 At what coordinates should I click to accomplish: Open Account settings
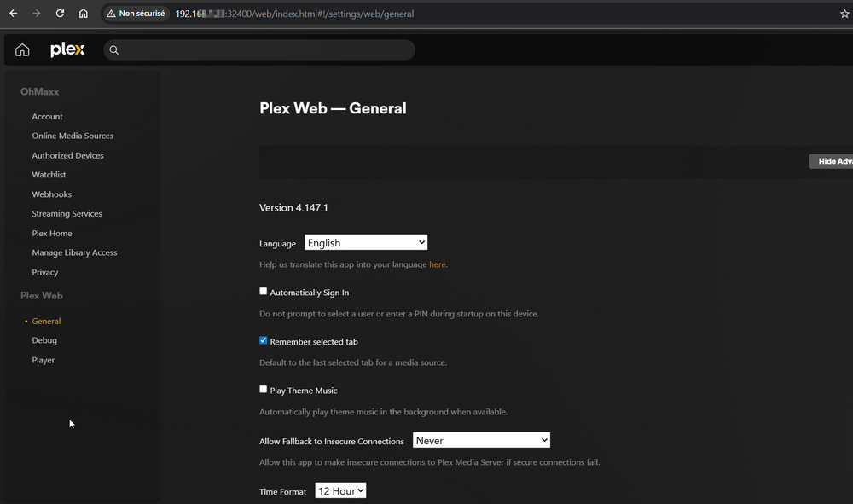click(x=47, y=116)
